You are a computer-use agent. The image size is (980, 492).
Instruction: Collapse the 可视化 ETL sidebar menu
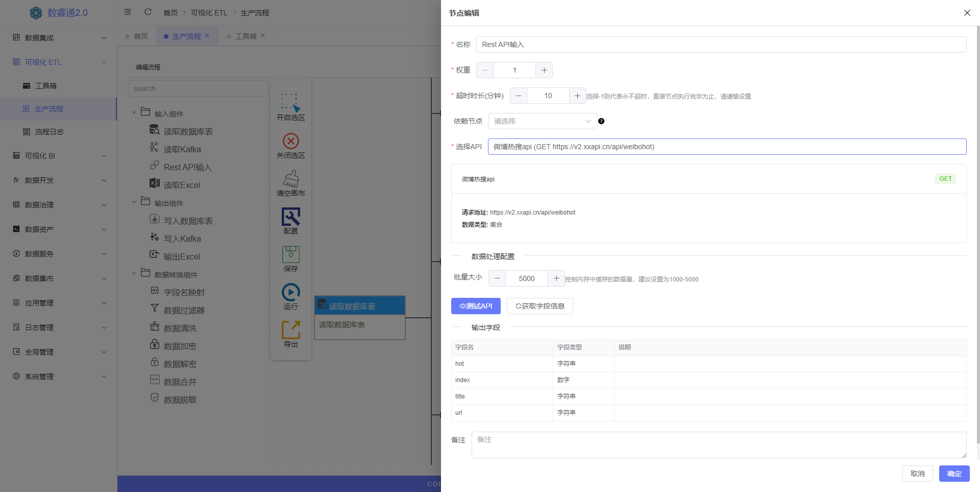pos(59,62)
